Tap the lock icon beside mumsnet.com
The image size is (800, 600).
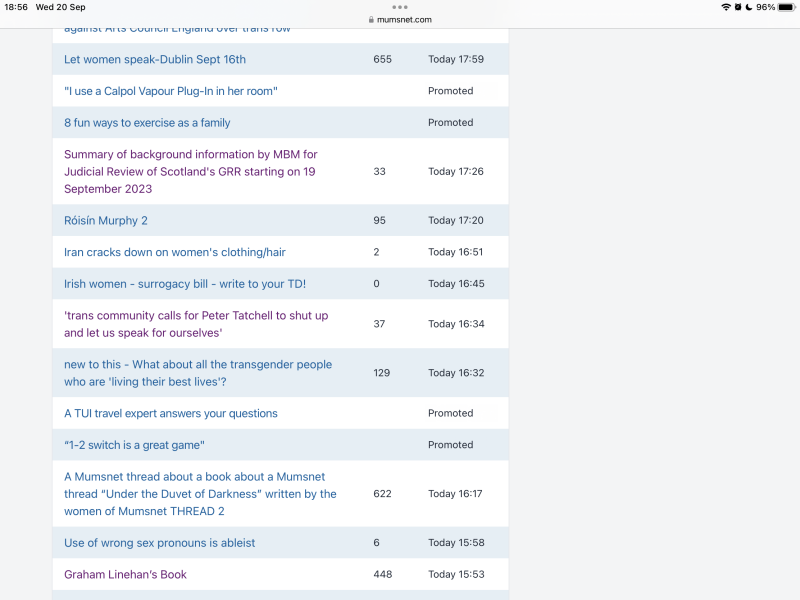coord(371,19)
